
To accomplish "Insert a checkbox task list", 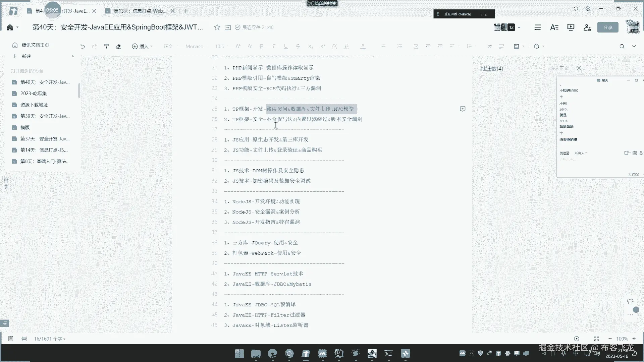I will tap(416, 46).
